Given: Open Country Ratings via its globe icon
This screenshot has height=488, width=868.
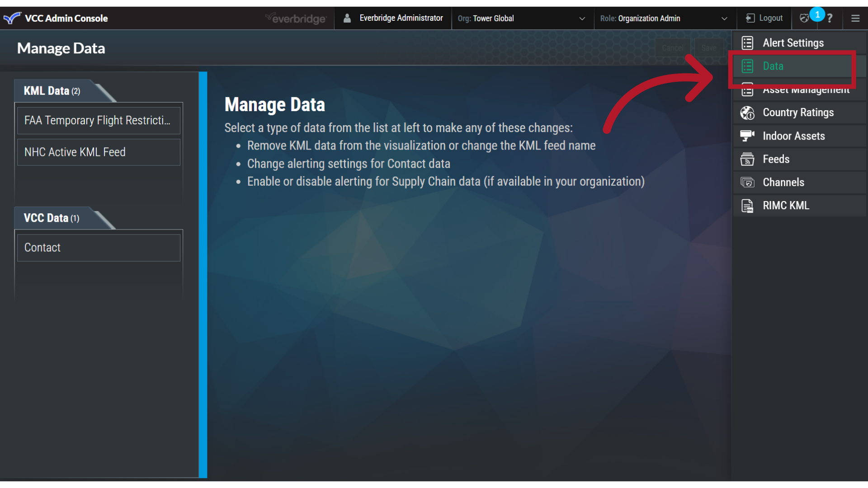Looking at the screenshot, I should click(747, 113).
